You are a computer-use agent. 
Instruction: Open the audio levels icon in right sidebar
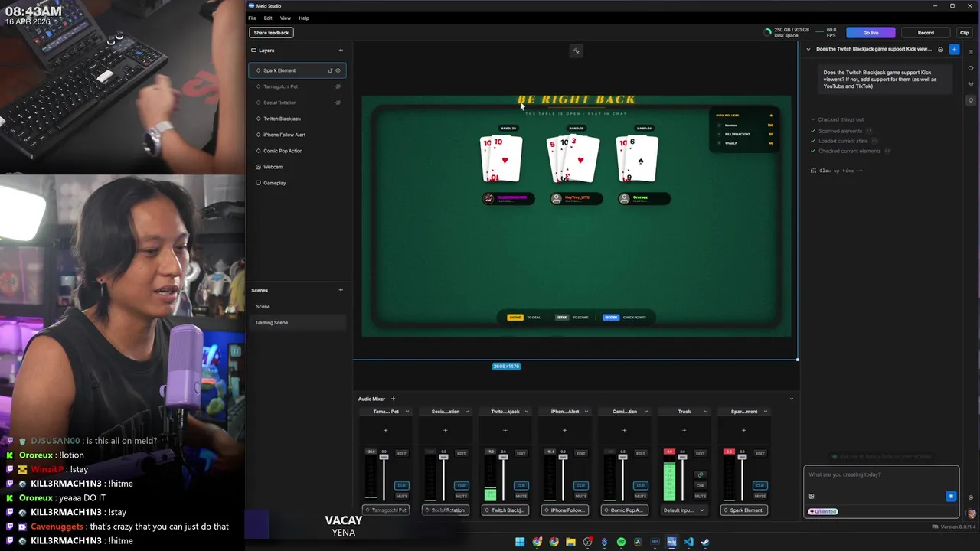click(971, 84)
